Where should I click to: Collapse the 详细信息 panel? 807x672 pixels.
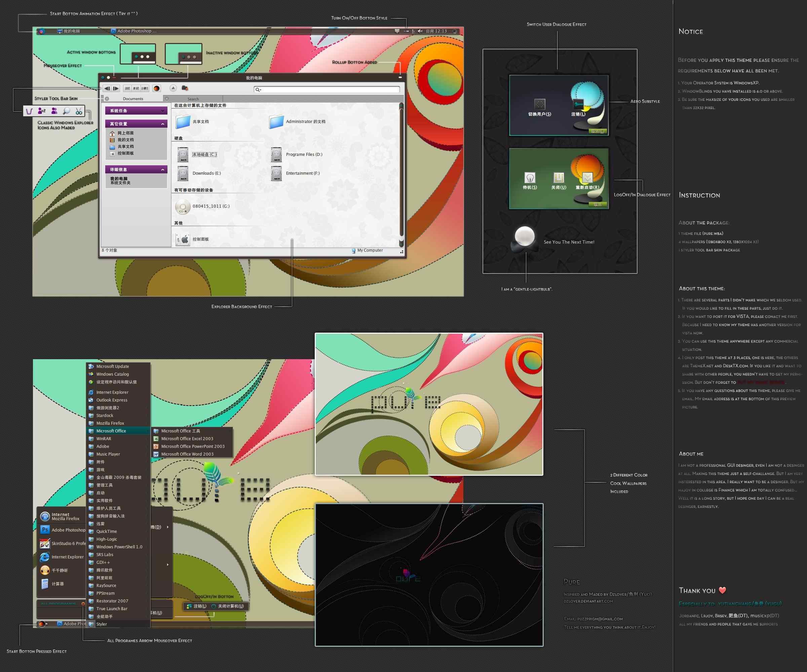coord(162,170)
